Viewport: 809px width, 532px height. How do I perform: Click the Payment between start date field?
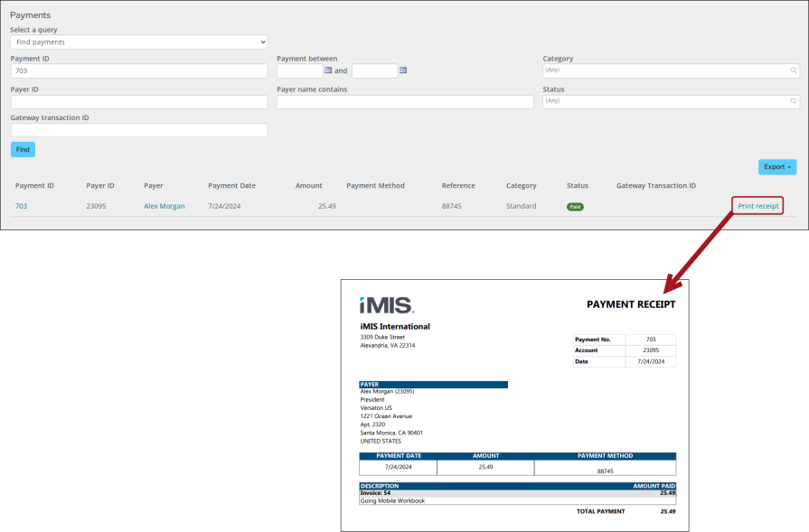click(x=300, y=70)
